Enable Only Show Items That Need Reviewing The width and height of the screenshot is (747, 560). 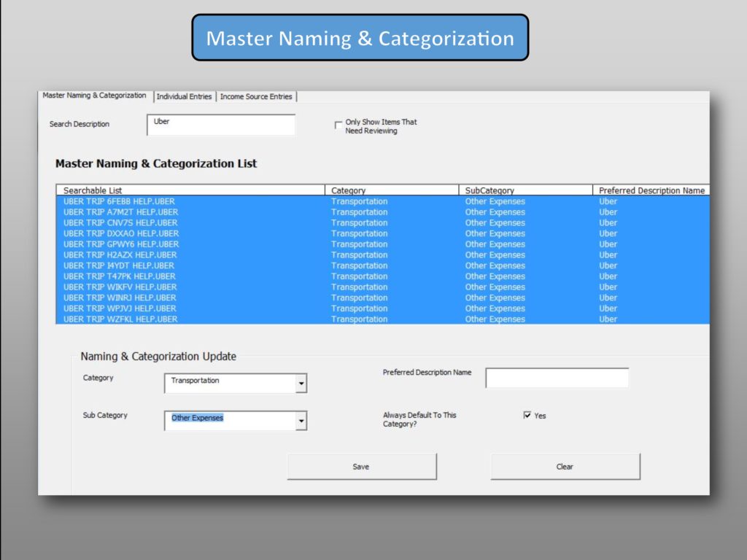[338, 125]
